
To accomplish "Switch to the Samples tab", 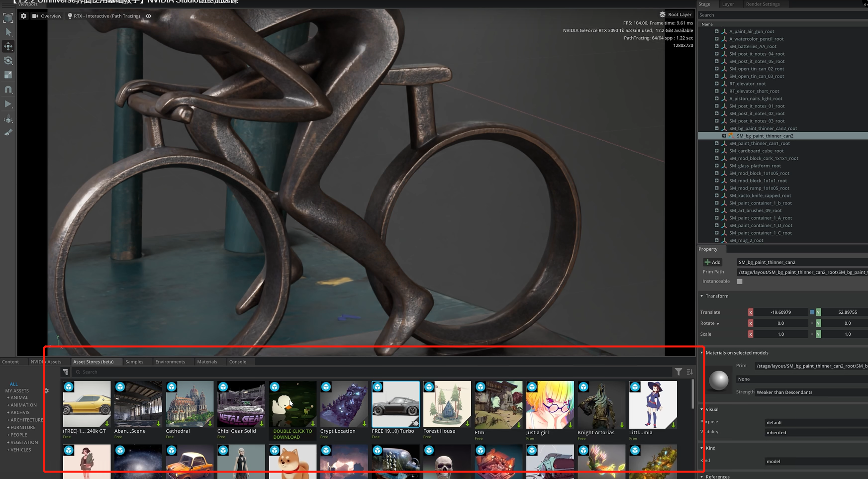I will click(134, 362).
